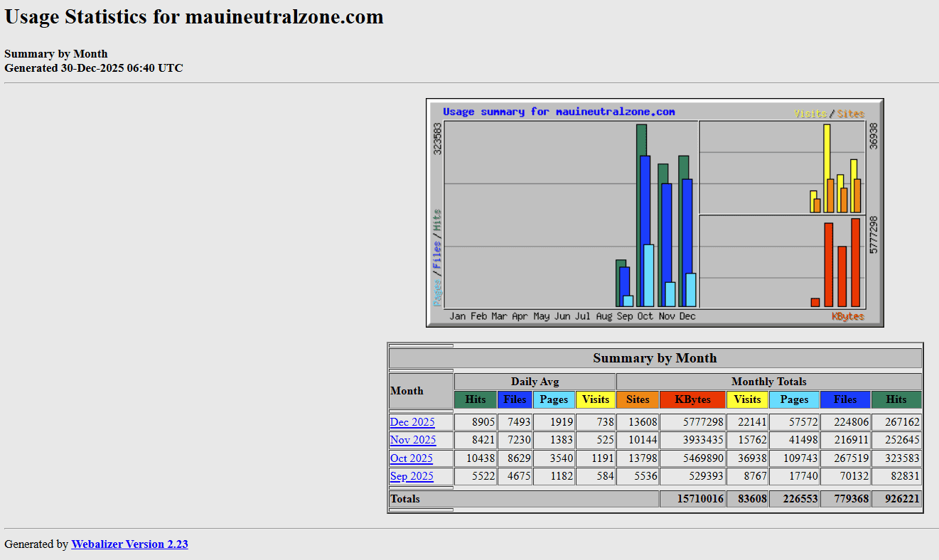The image size is (939, 560).
Task: Select the Pages column header
Action: tap(554, 399)
